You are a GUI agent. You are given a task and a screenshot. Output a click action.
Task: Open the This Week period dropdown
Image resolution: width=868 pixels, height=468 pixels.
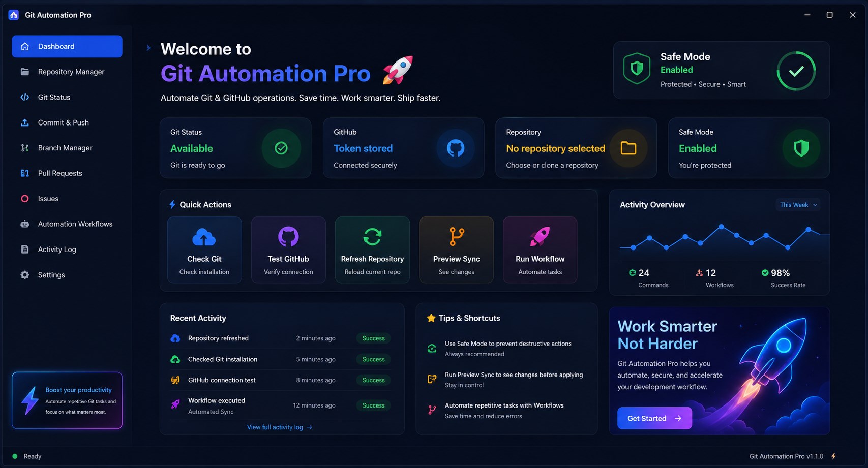tap(798, 205)
